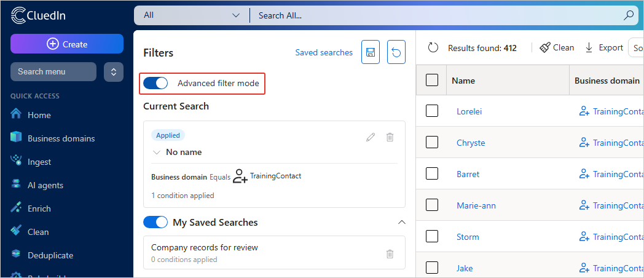644x278 pixels.
Task: Click the save search floppy icon
Action: point(371,52)
